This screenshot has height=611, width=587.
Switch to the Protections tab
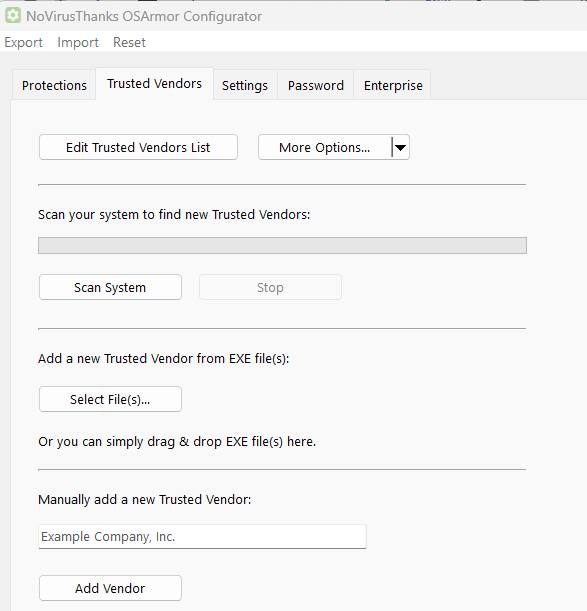[54, 85]
